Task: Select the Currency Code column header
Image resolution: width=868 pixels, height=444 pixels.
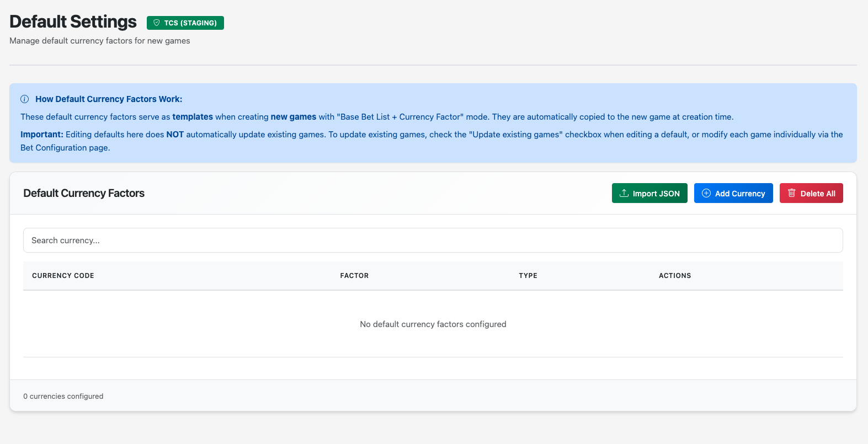Action: pyautogui.click(x=63, y=276)
